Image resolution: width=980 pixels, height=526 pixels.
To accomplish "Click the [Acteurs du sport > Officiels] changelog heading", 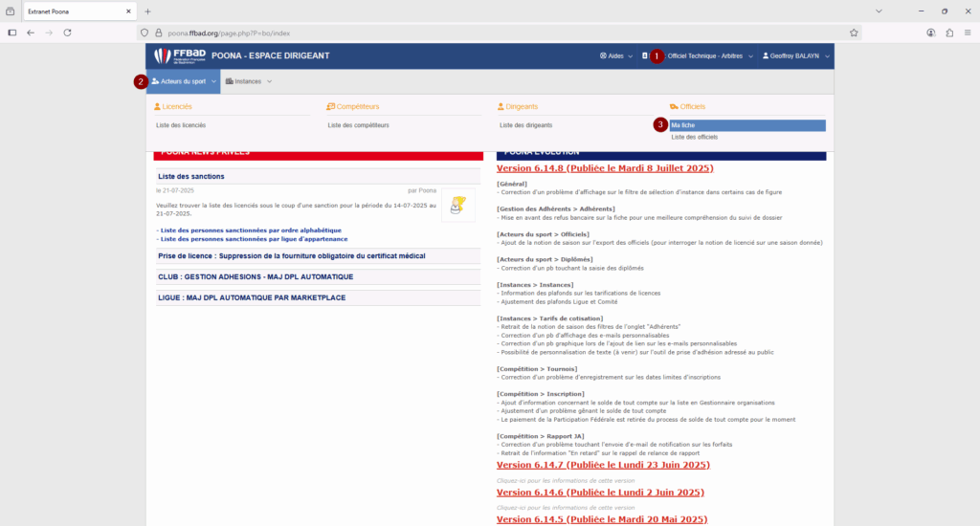I will 544,234.
